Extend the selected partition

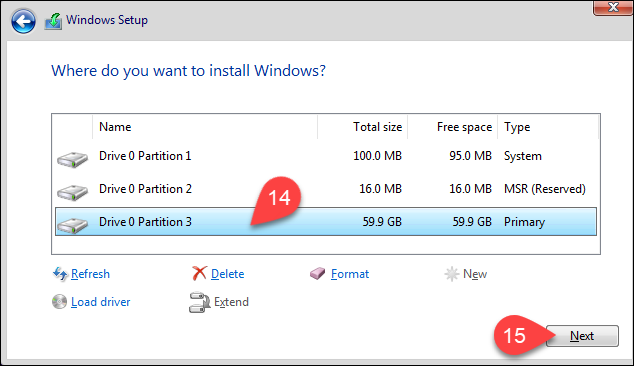[x=231, y=302]
